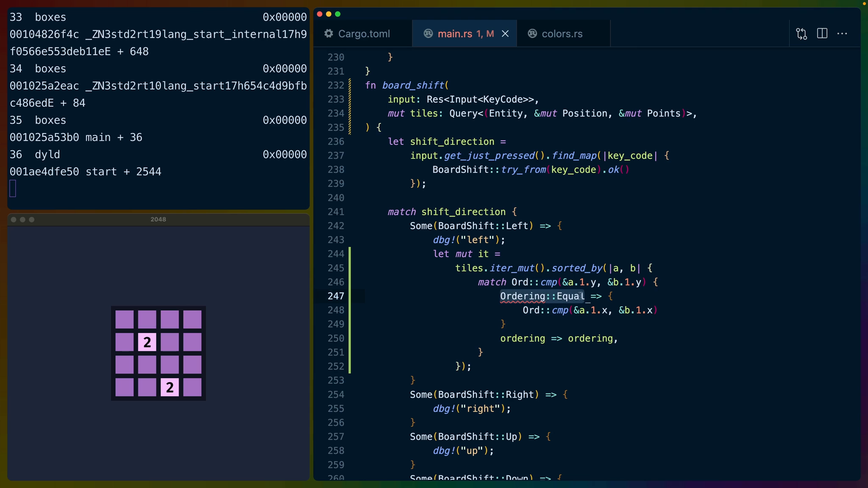Click the 2 tile in bottom board row

tap(170, 387)
